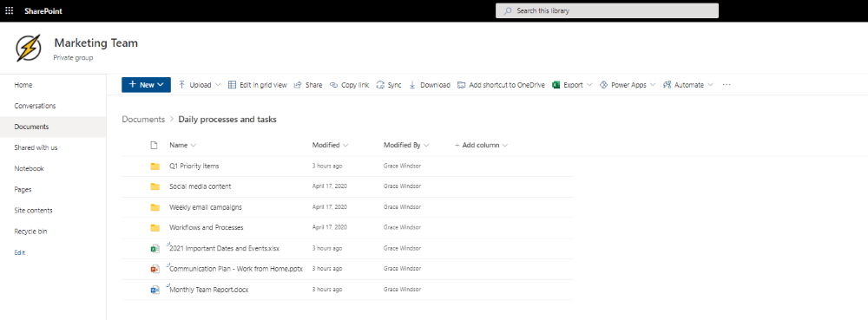Click the Download arrow icon
The image size is (868, 320).
coord(412,85)
